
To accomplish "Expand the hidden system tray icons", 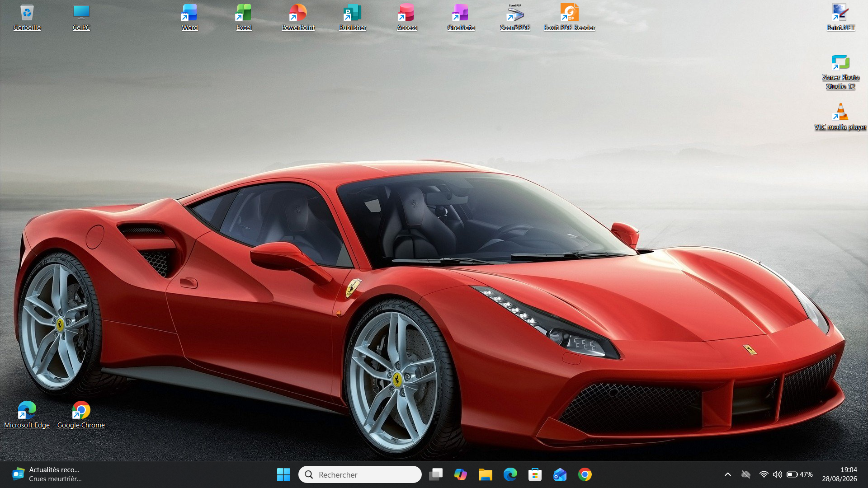I will [x=728, y=474].
